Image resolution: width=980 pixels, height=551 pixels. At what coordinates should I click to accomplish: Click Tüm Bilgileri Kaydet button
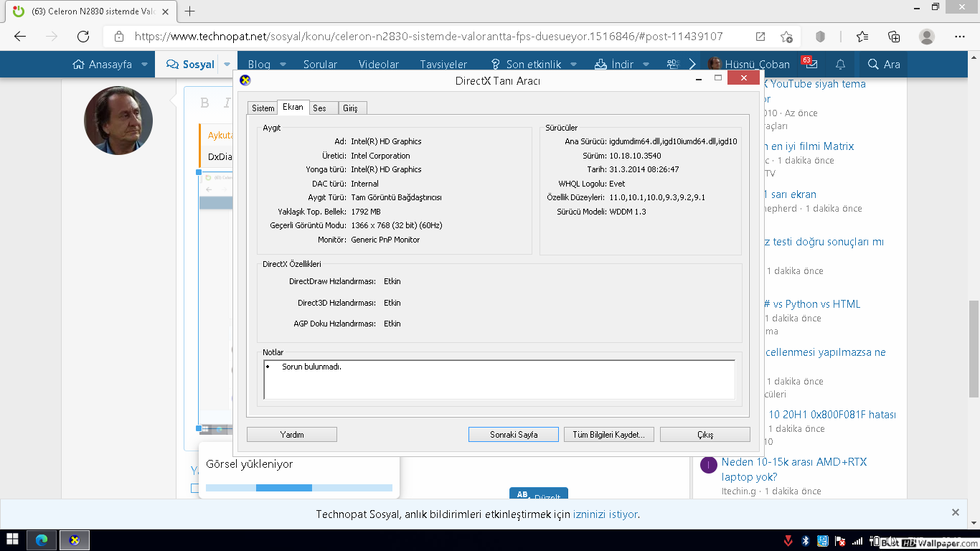point(609,434)
